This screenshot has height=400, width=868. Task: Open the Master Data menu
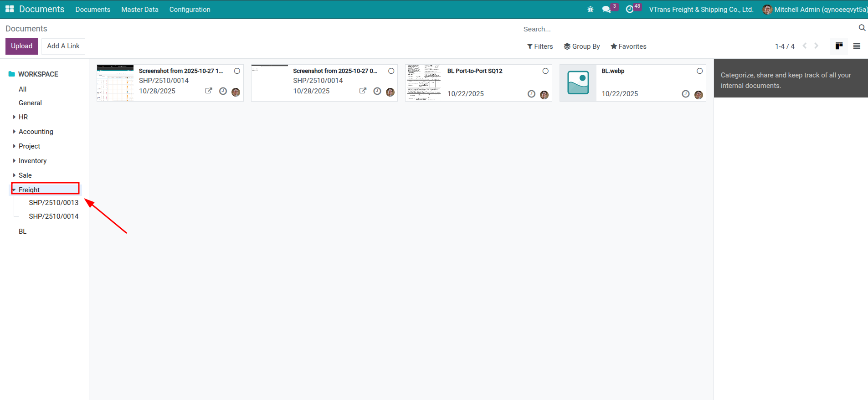(x=139, y=10)
